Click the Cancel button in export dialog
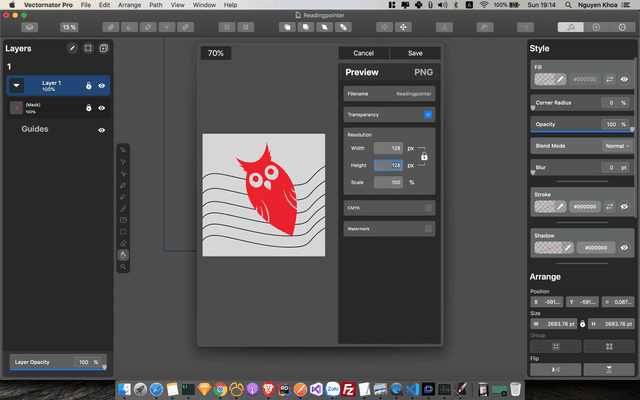Image resolution: width=640 pixels, height=400 pixels. click(364, 53)
